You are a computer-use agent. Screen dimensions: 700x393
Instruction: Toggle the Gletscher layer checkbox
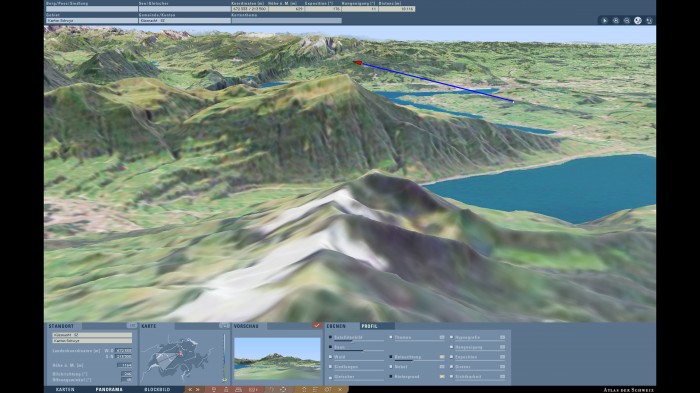[x=330, y=377]
